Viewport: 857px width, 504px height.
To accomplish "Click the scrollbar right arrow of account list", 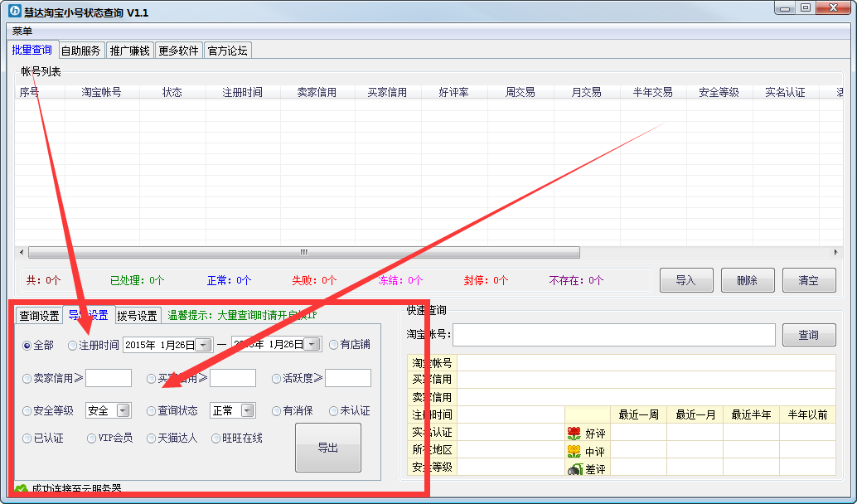I will click(x=835, y=252).
